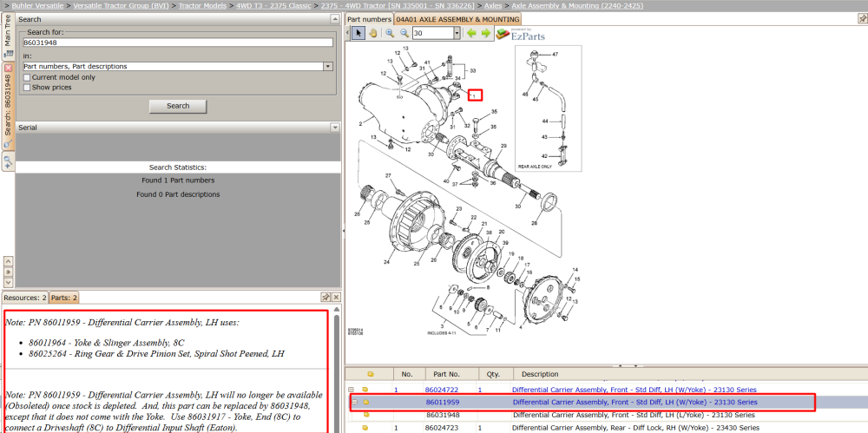Activate the pan hand tool

tap(373, 33)
